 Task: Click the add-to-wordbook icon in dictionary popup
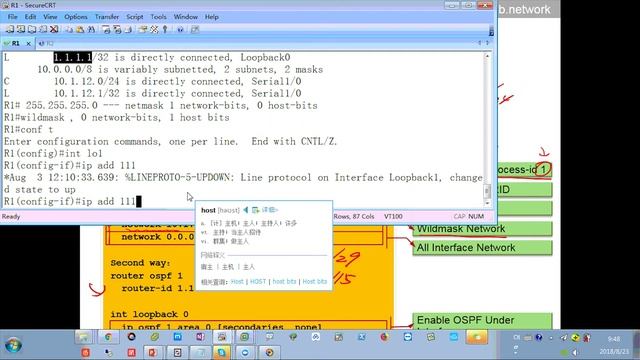coord(256,210)
